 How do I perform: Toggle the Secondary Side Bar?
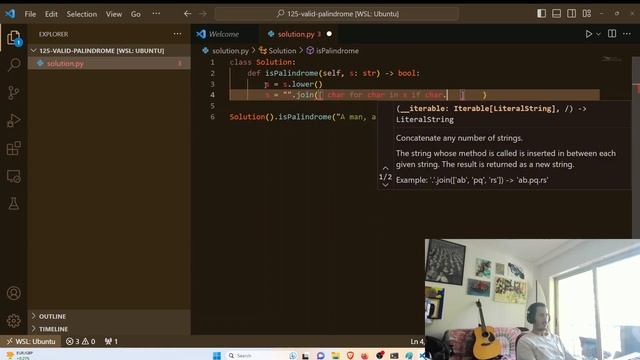click(571, 13)
